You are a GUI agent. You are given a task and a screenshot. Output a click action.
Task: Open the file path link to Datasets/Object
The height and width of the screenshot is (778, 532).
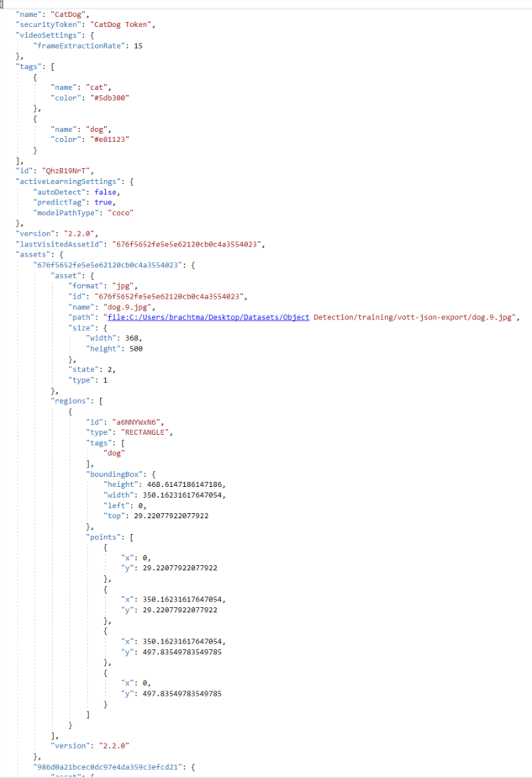pos(208,317)
